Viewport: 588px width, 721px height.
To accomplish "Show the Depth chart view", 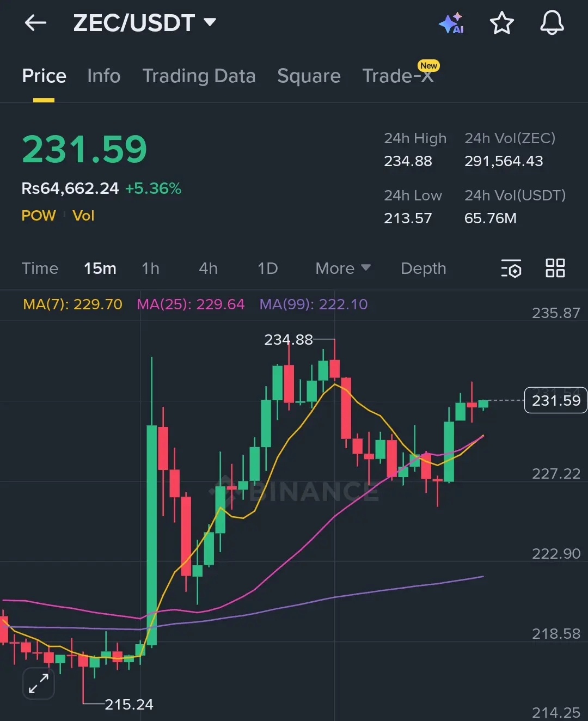I will coord(424,268).
